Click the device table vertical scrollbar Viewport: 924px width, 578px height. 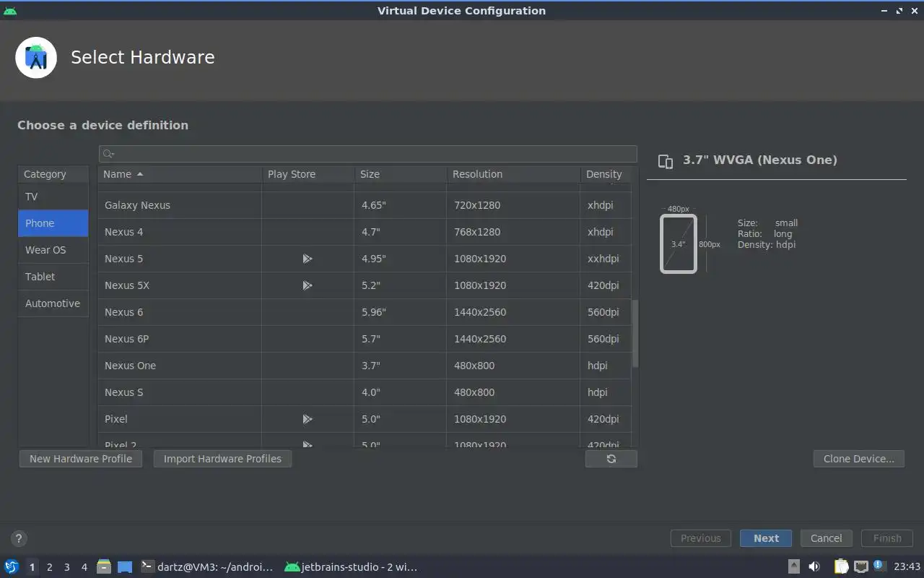[x=635, y=334]
